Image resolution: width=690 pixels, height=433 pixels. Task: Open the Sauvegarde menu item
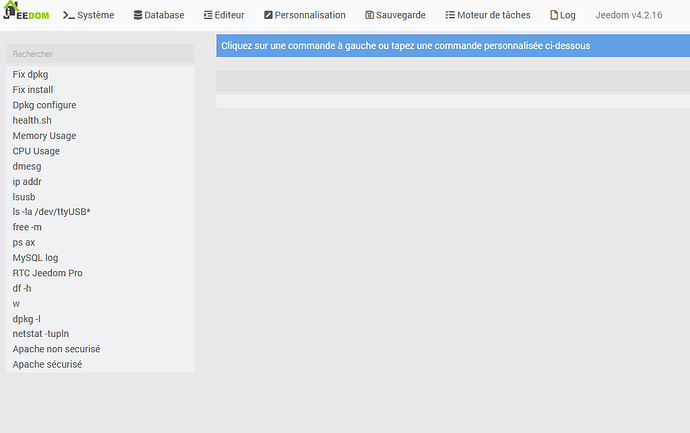point(395,15)
